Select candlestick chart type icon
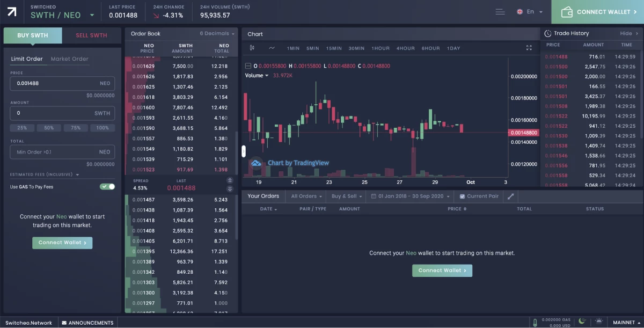Viewport: 644px width, 328px height. [x=252, y=48]
